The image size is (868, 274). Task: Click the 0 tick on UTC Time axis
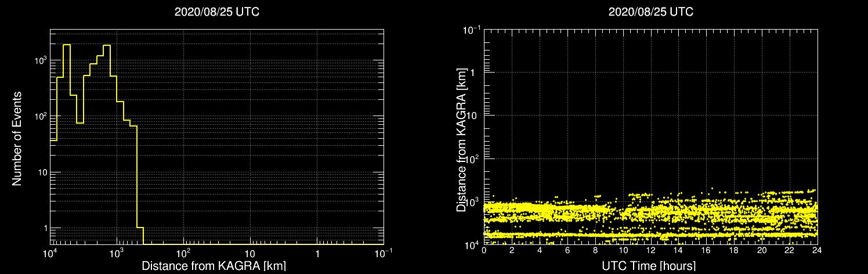tap(484, 250)
